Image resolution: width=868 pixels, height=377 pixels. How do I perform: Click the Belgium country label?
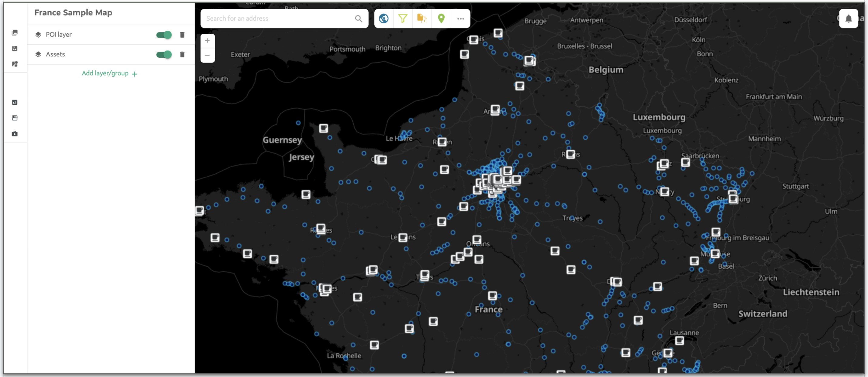pyautogui.click(x=606, y=70)
